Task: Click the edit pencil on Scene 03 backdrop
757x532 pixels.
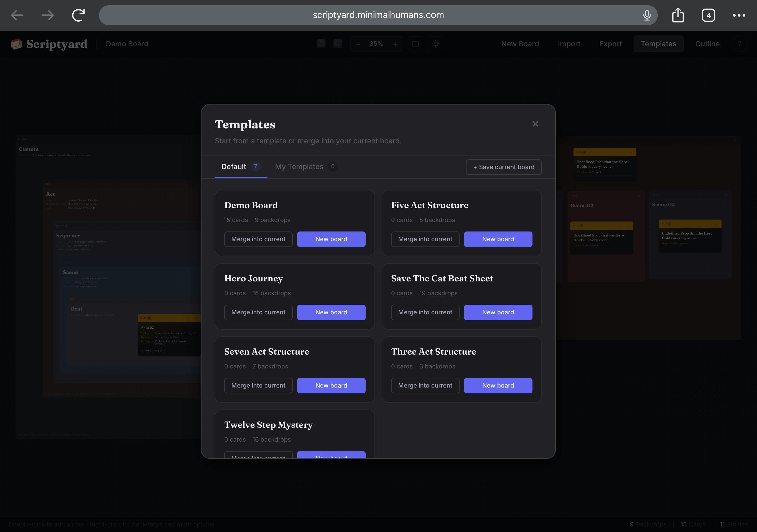Action: click(726, 195)
